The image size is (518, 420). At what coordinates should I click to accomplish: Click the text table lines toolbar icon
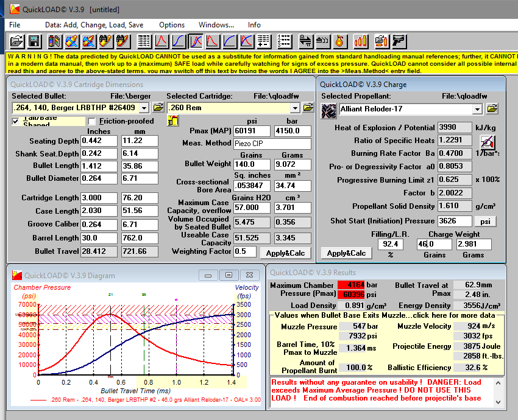pyautogui.click(x=144, y=41)
